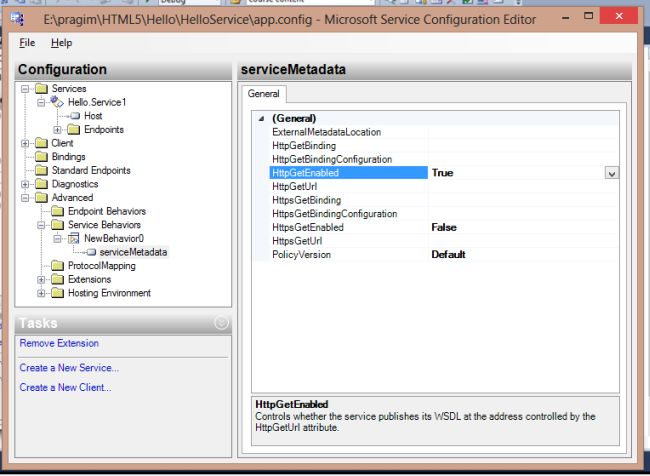This screenshot has width=650, height=476.
Task: Collapse the NewBehavior0 node
Action: [57, 239]
